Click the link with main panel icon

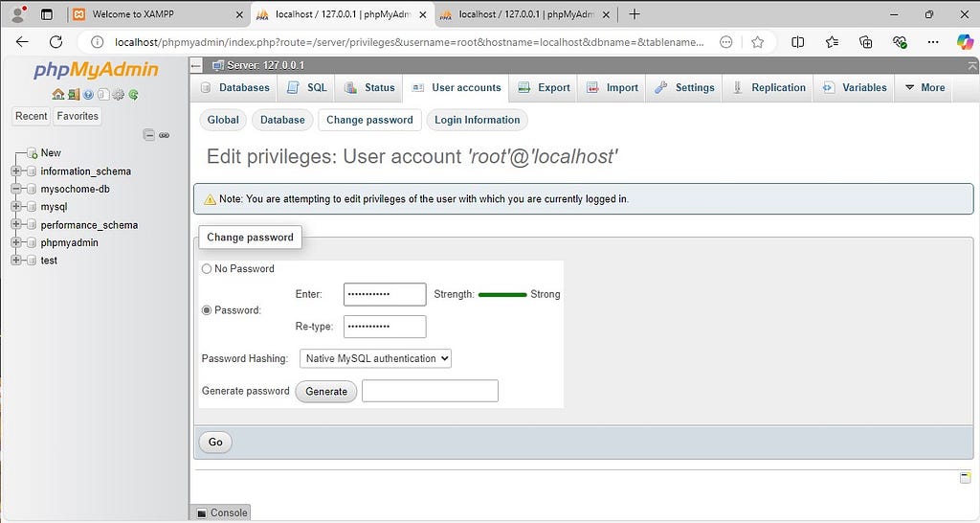[x=165, y=135]
